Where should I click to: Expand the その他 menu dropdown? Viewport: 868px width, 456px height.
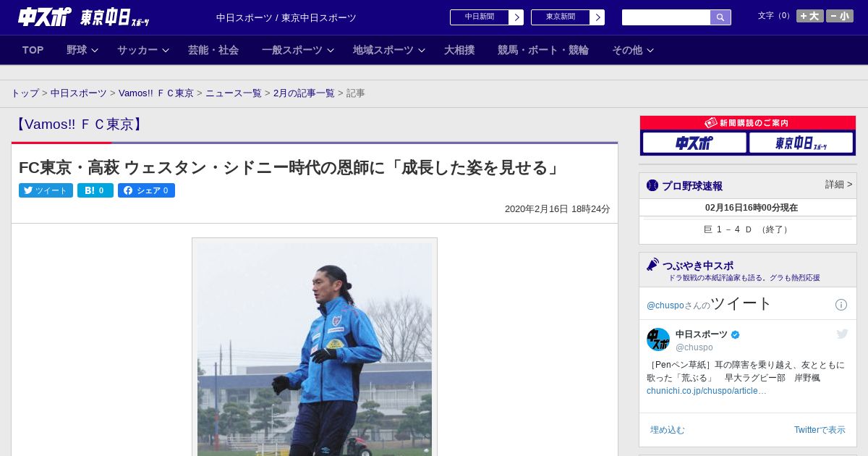pos(633,50)
